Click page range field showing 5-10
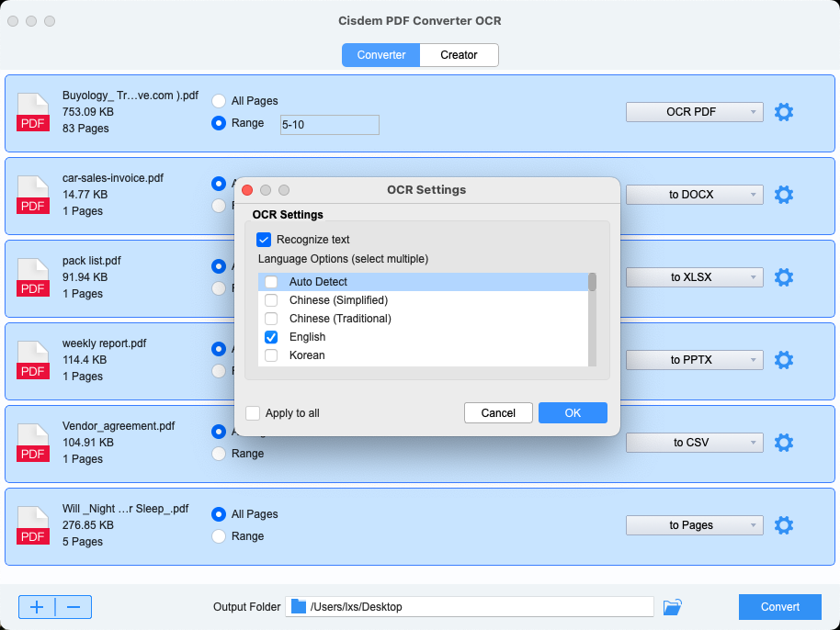 [329, 125]
